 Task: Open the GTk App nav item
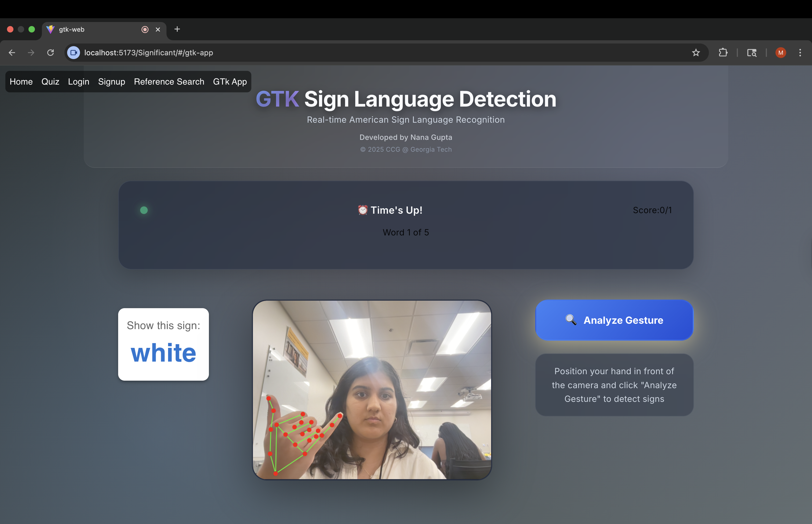[x=230, y=82]
